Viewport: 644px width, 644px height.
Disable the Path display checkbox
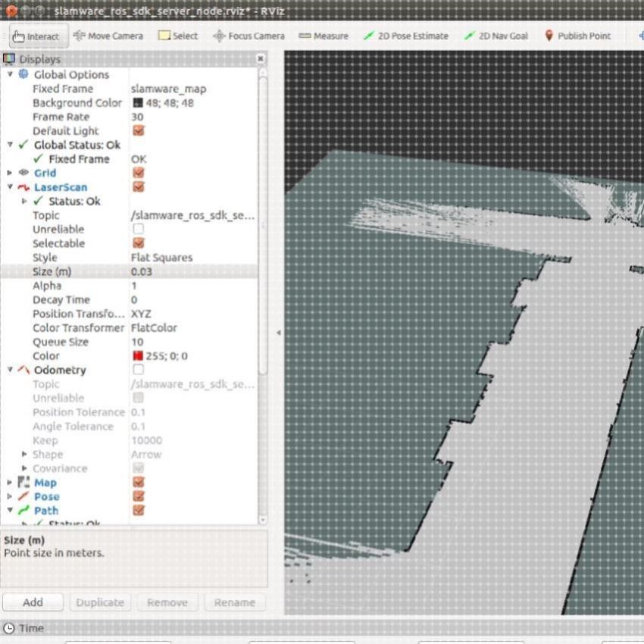coord(139,510)
